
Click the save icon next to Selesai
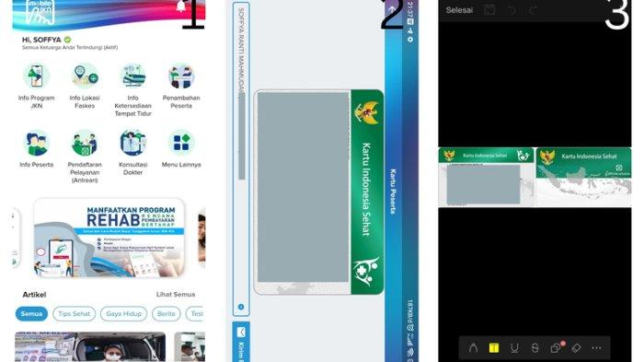click(489, 10)
